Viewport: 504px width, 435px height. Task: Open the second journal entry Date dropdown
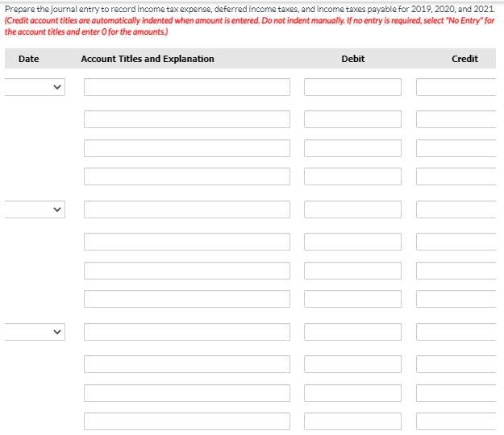(x=35, y=209)
